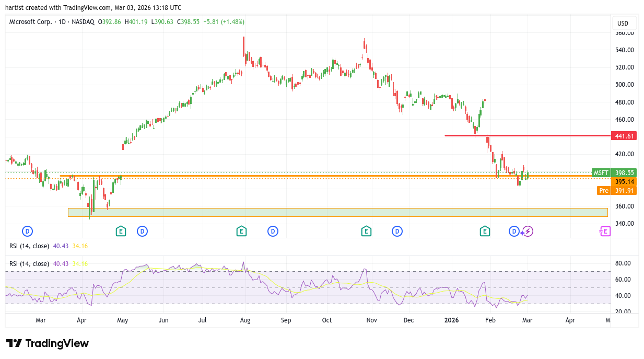This screenshot has width=644, height=359.
Task: Click the February 2026 dividend marker
Action: click(x=514, y=231)
